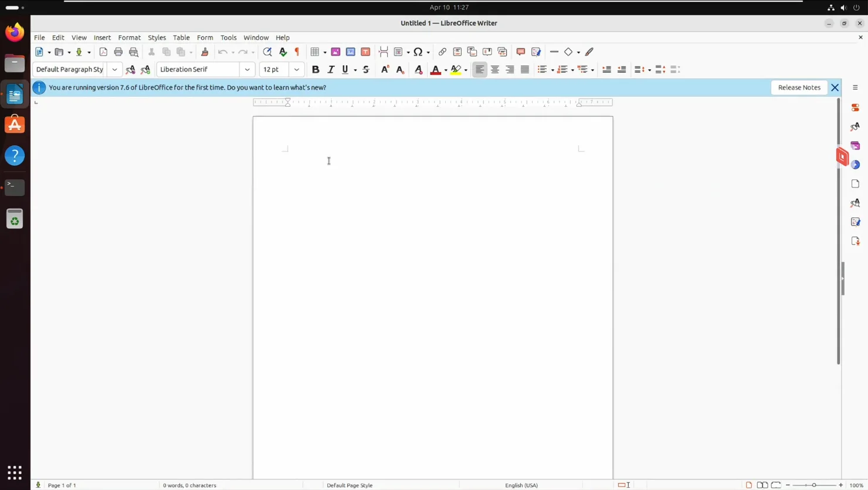The width and height of the screenshot is (868, 490).
Task: Insert a special character (Omega)
Action: click(418, 52)
